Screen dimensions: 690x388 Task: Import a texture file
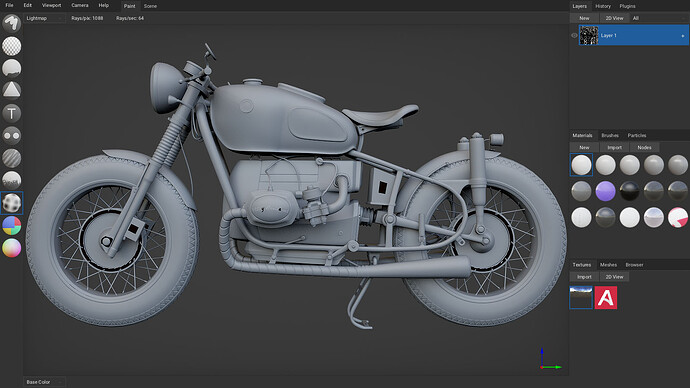[584, 277]
